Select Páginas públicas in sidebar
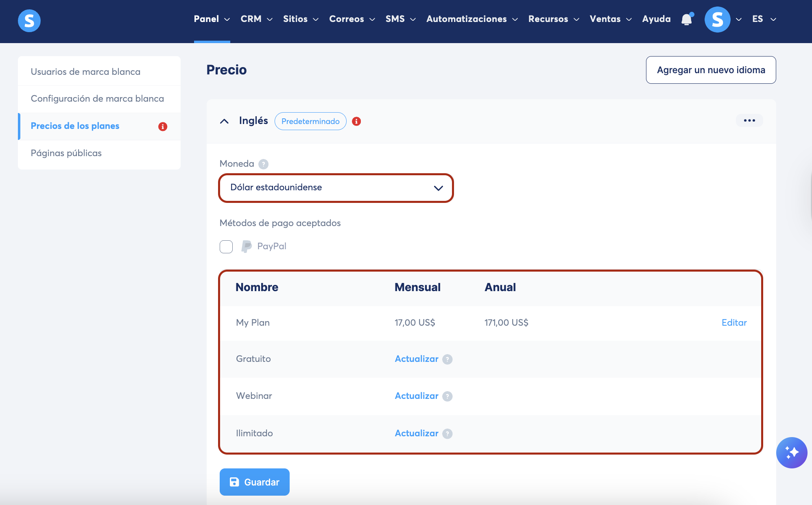 point(66,153)
